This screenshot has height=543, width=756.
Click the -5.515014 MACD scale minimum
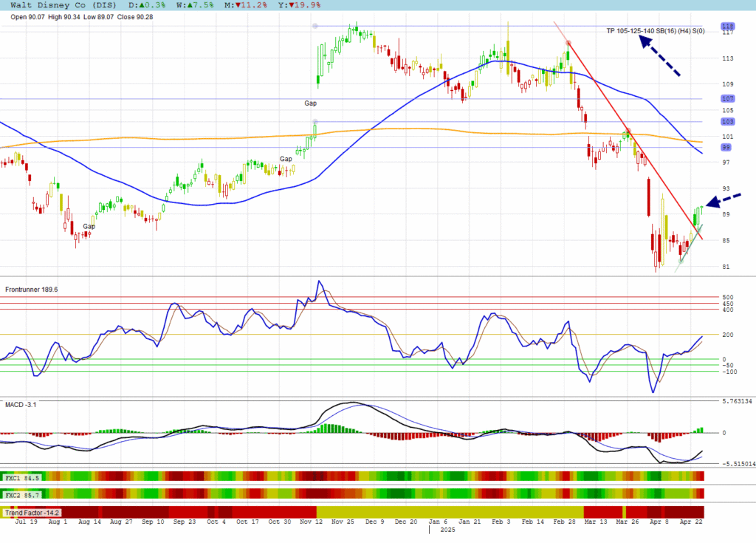click(738, 464)
